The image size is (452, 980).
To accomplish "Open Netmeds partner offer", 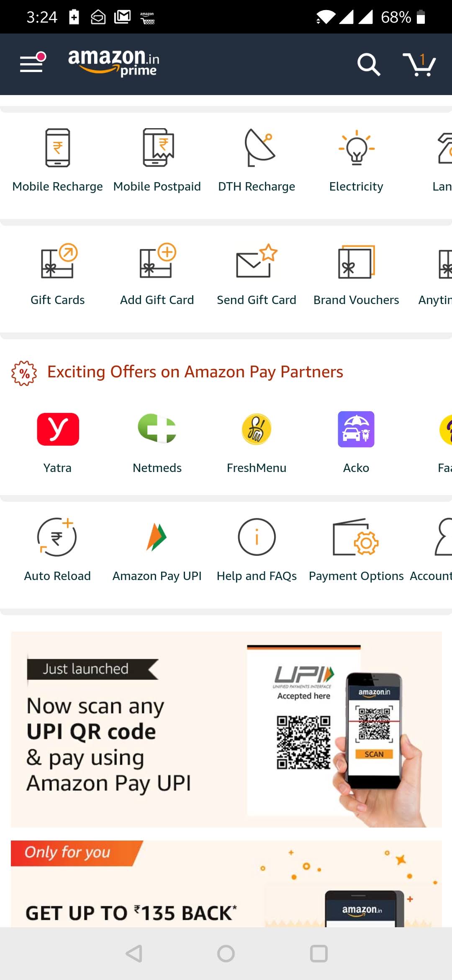I will 157,428.
